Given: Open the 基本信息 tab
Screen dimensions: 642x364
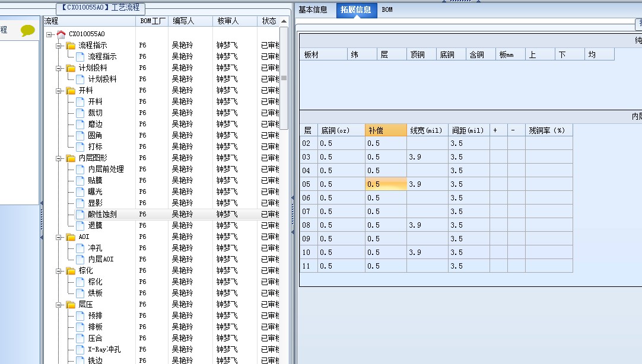Looking at the screenshot, I should tap(313, 10).
